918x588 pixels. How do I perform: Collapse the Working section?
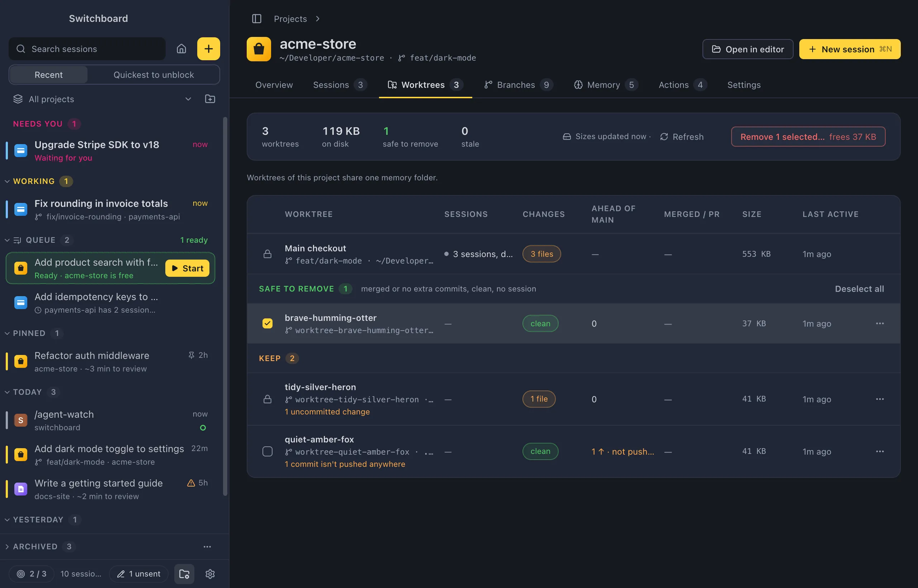coord(7,181)
